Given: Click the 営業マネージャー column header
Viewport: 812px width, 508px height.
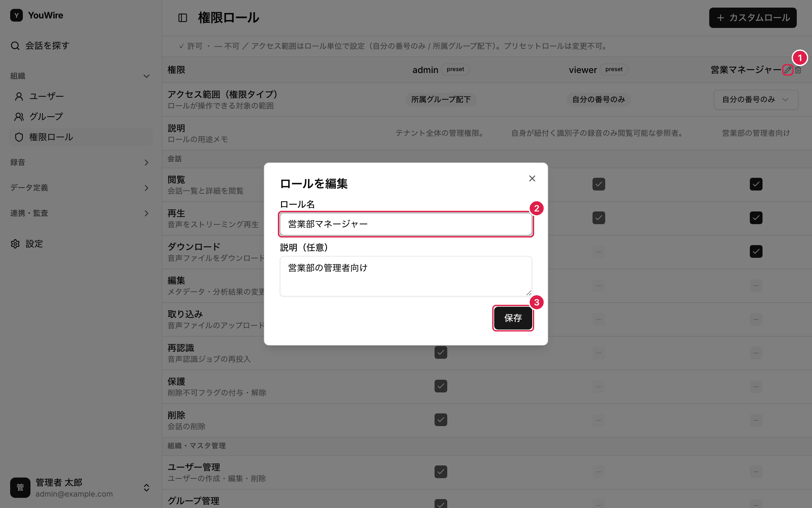Looking at the screenshot, I should (746, 70).
